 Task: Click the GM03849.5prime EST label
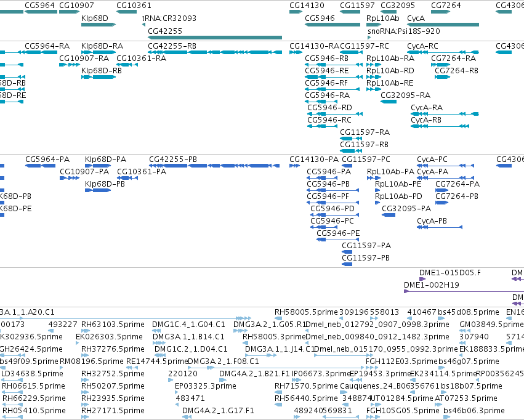click(491, 325)
